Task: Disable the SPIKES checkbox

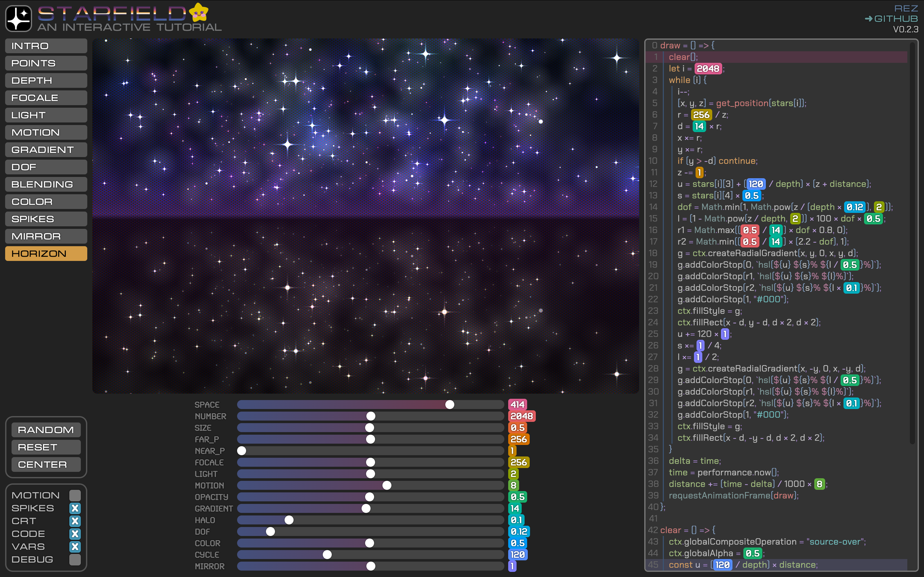Action: [x=75, y=508]
